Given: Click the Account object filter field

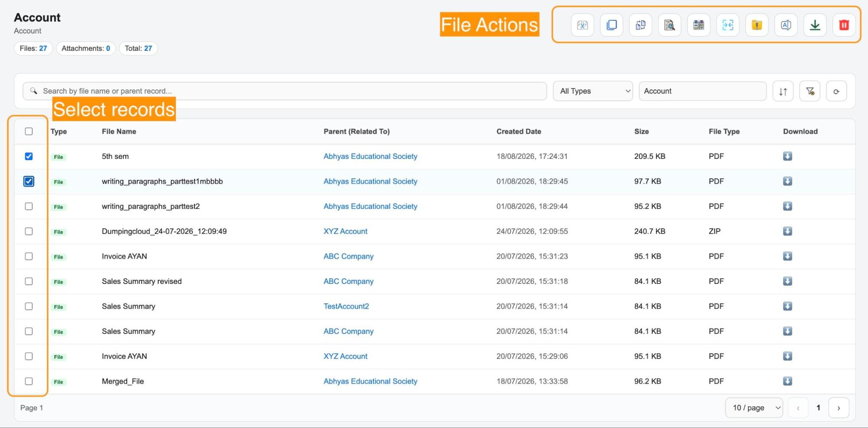Looking at the screenshot, I should pos(703,91).
